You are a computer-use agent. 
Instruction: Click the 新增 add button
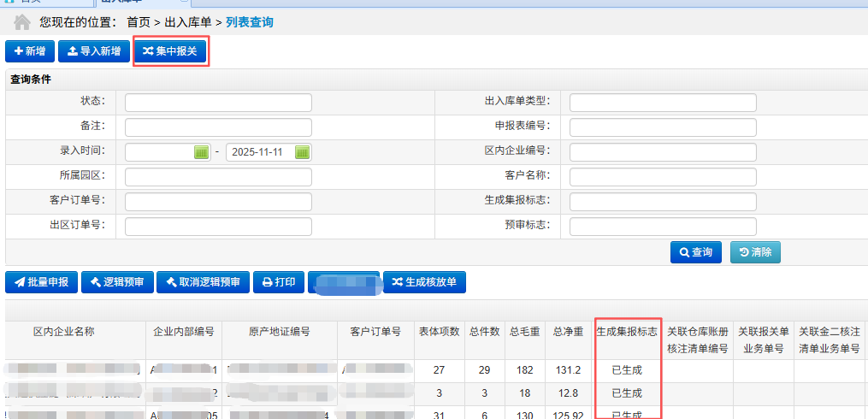[30, 51]
